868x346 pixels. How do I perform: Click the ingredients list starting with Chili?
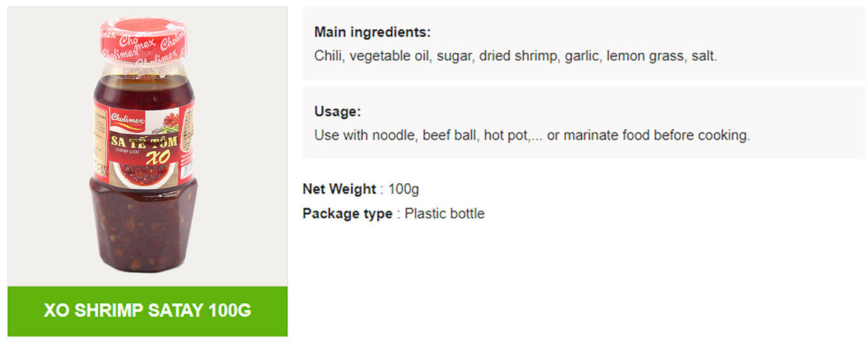tap(515, 56)
